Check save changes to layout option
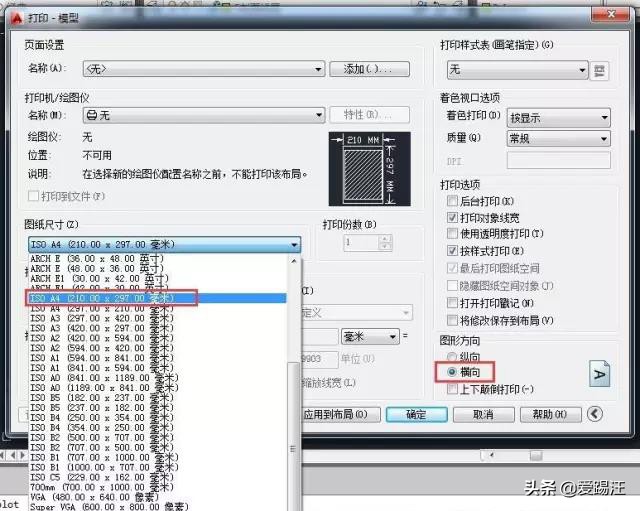Viewport: 640px width, 511px height. [452, 320]
